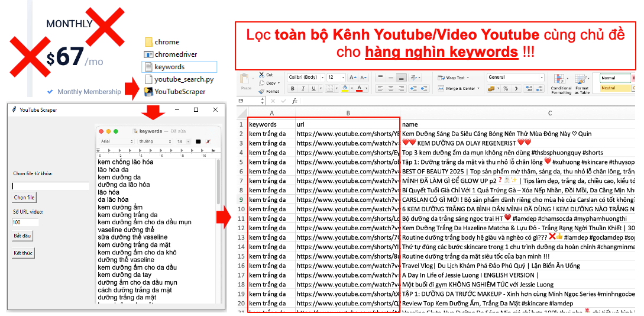
Task: Toggle Underline formatting in Excel
Action: [x=313, y=88]
